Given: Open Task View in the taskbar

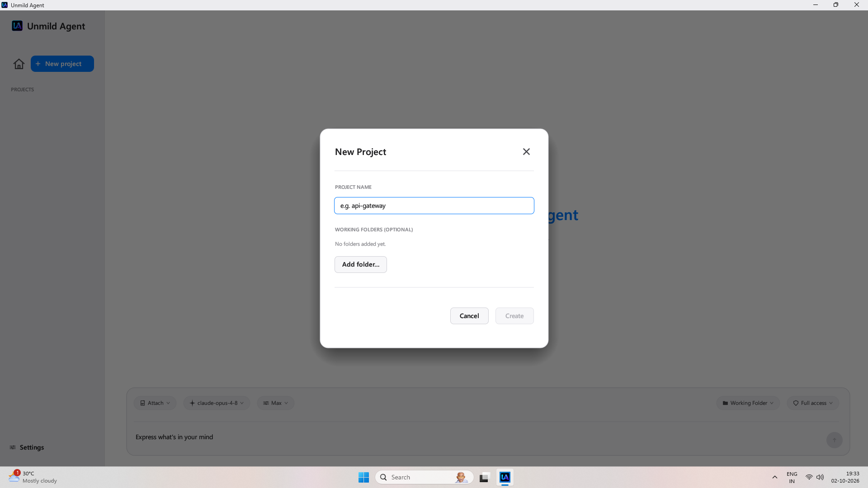Looking at the screenshot, I should click(x=485, y=477).
